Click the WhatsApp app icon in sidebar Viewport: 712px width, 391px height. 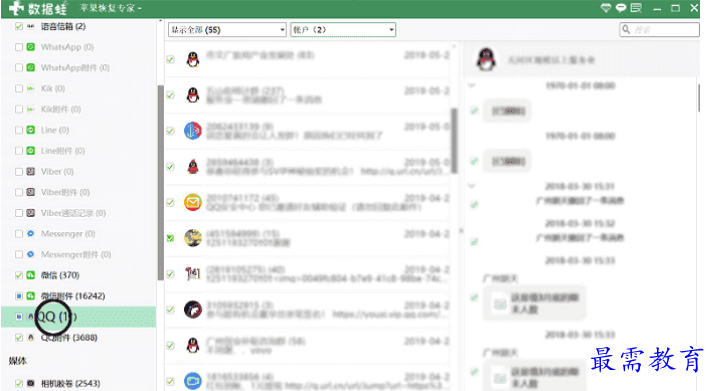coord(30,47)
